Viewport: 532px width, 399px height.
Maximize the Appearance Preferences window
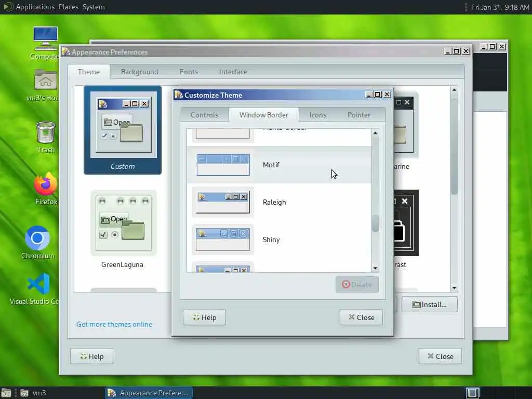coord(457,51)
